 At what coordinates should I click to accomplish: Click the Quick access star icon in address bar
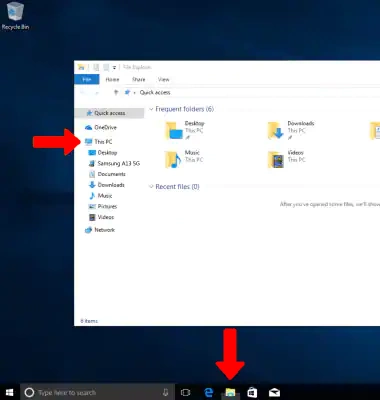(x=127, y=92)
